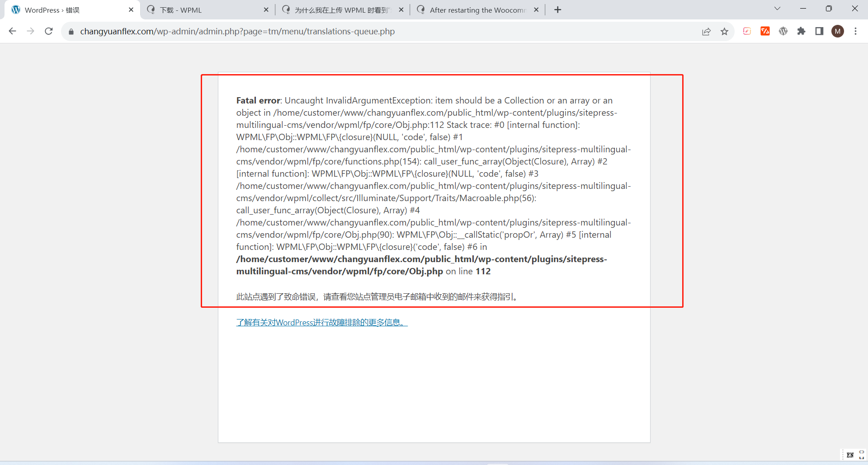The height and width of the screenshot is (465, 868).
Task: Close the WordPress 错误 tab
Action: (x=131, y=10)
